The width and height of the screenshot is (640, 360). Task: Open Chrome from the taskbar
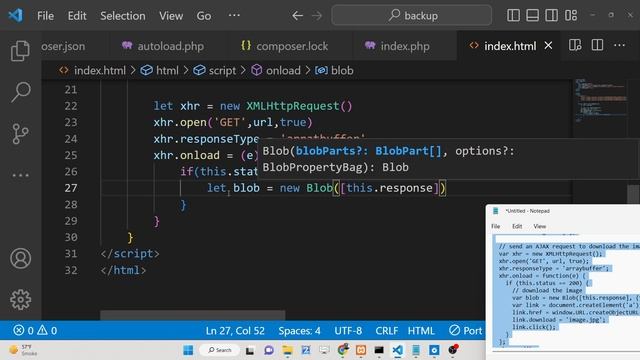pyautogui.click(x=343, y=350)
